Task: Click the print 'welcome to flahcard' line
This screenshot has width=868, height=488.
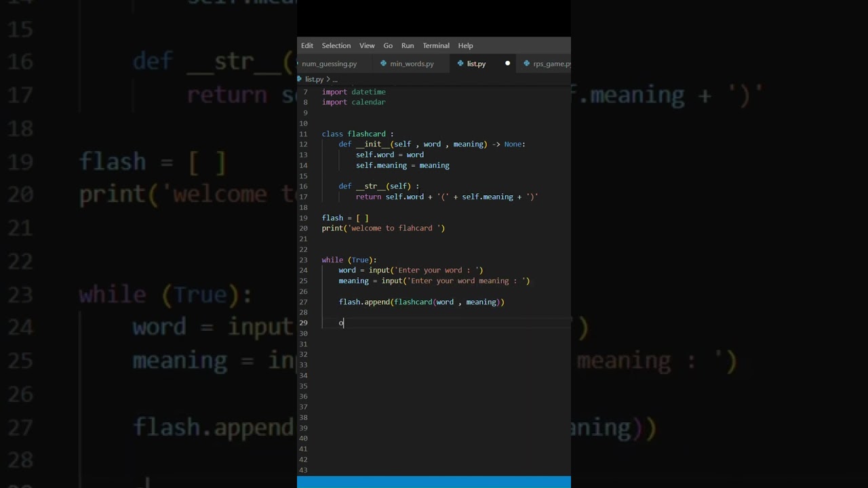Action: point(383,228)
